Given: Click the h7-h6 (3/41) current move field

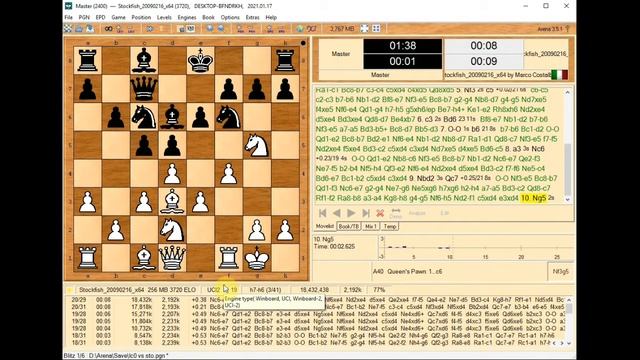Looking at the screenshot, I should (265, 290).
